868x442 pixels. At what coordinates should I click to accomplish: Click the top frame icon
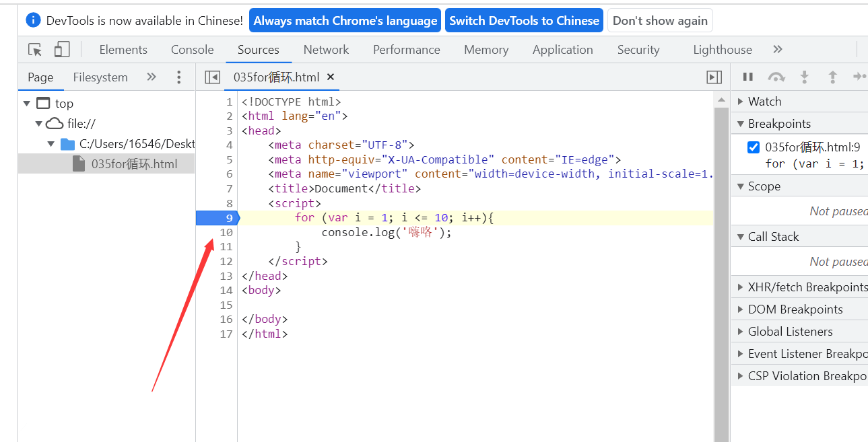click(x=43, y=104)
